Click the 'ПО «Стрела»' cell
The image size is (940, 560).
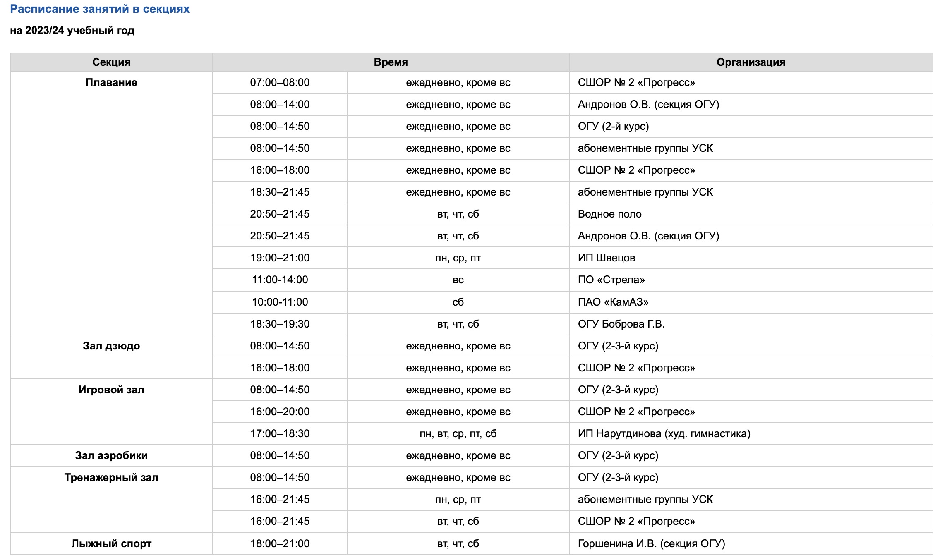751,280
